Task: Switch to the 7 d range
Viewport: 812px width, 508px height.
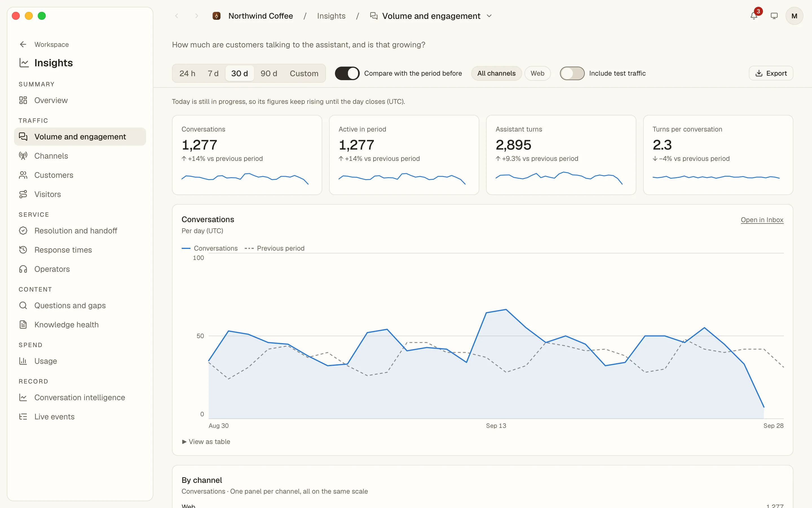Action: click(213, 73)
